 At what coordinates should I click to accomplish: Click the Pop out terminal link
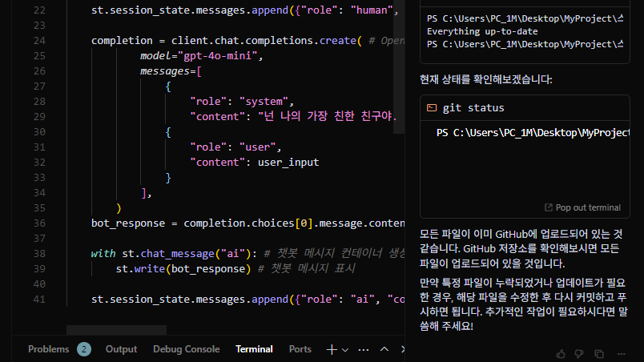[x=583, y=207]
